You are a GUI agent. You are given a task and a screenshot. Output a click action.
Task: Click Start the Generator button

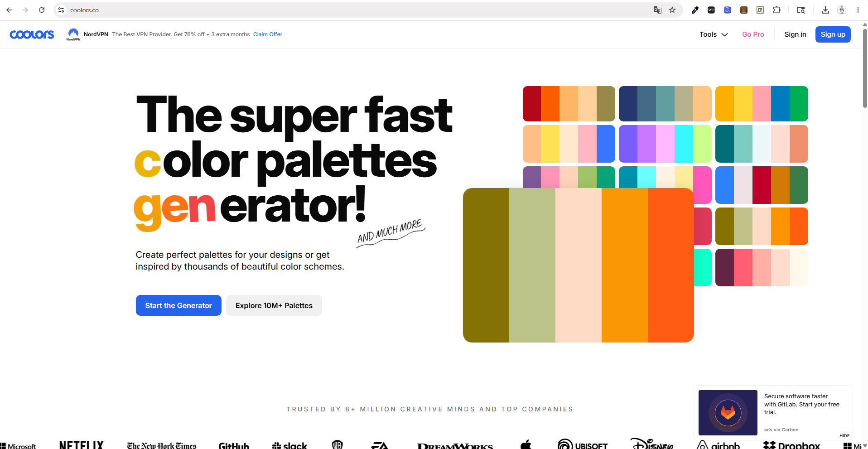(x=178, y=305)
